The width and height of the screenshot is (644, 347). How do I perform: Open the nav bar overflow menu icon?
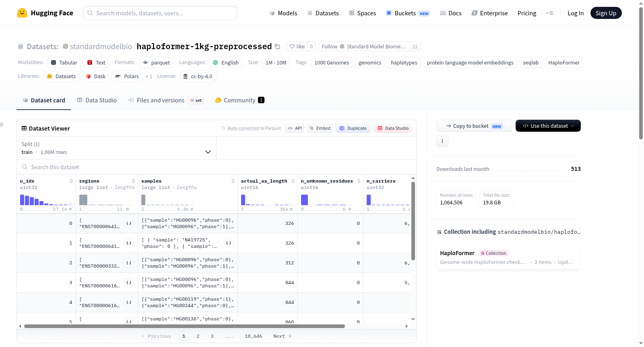pyautogui.click(x=549, y=13)
